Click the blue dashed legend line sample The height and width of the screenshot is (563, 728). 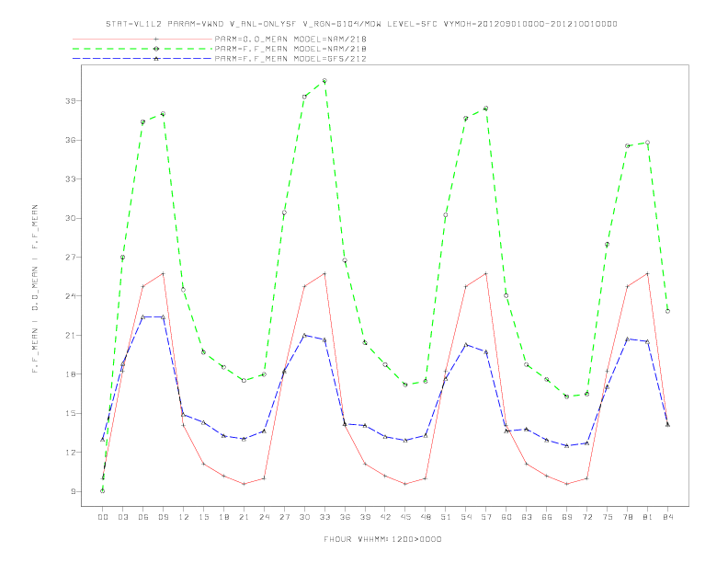[x=142, y=59]
